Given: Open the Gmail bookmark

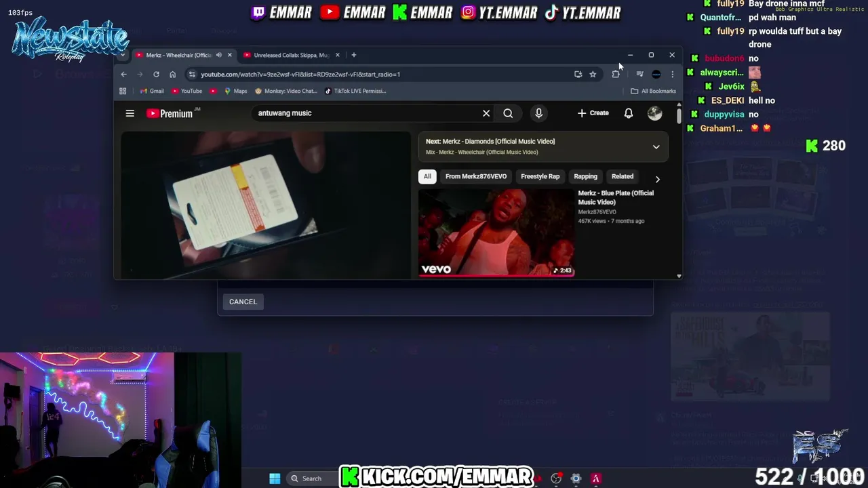Looking at the screenshot, I should (152, 91).
